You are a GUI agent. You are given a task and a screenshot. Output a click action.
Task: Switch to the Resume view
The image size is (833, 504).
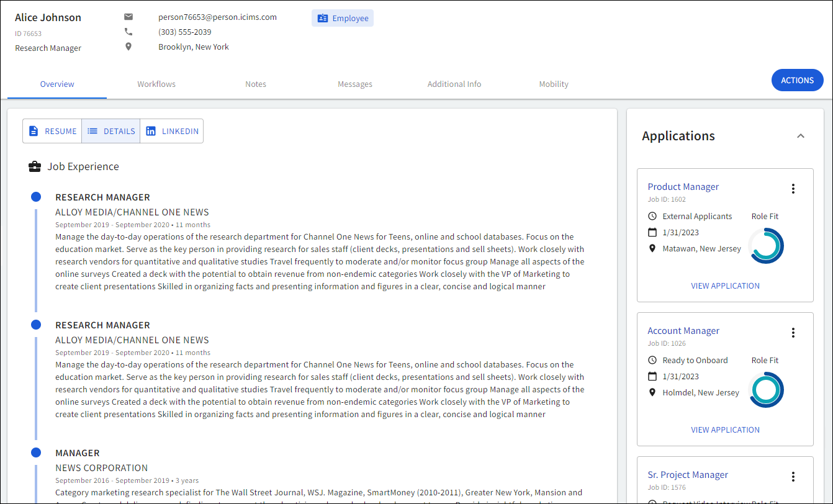pyautogui.click(x=53, y=131)
